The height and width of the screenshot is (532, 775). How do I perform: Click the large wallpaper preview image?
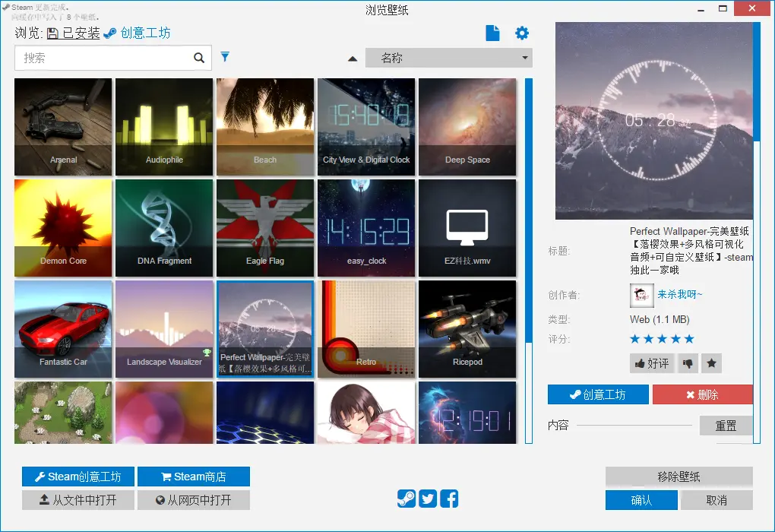coord(654,121)
